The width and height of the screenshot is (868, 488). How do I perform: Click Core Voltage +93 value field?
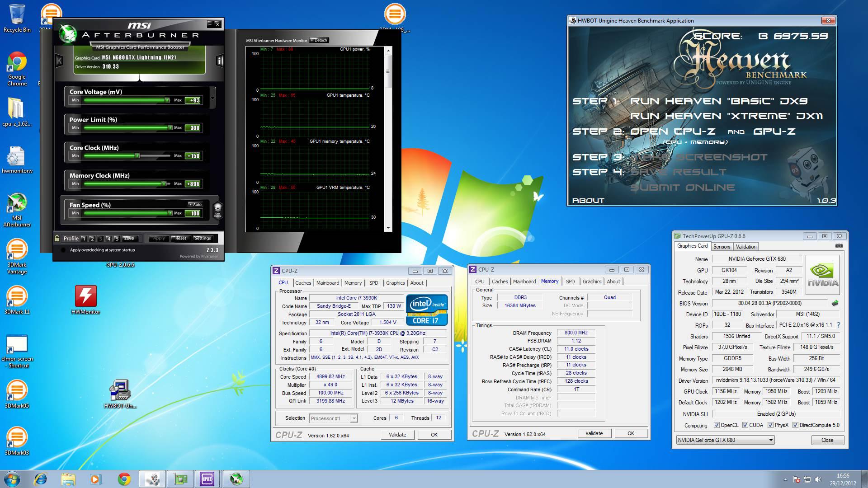pyautogui.click(x=193, y=100)
